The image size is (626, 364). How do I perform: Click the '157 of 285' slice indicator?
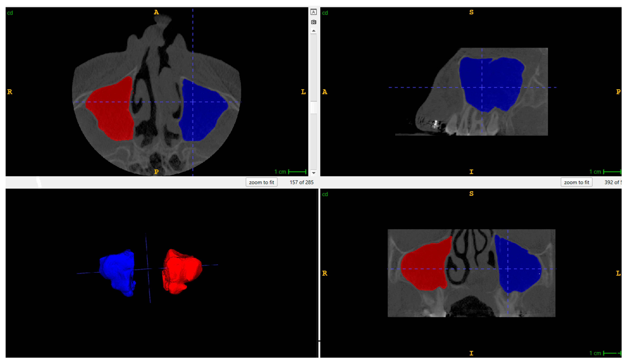coord(301,182)
